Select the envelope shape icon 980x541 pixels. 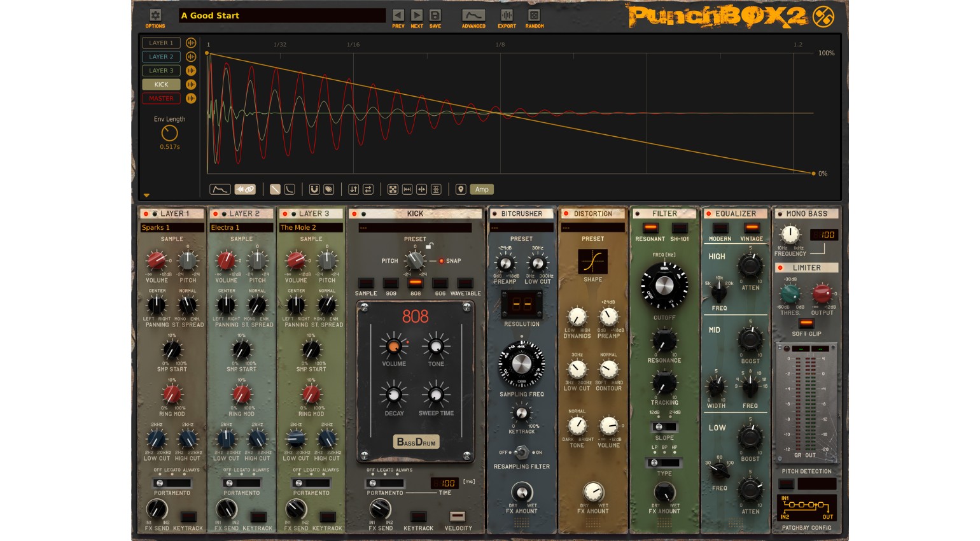(x=220, y=189)
